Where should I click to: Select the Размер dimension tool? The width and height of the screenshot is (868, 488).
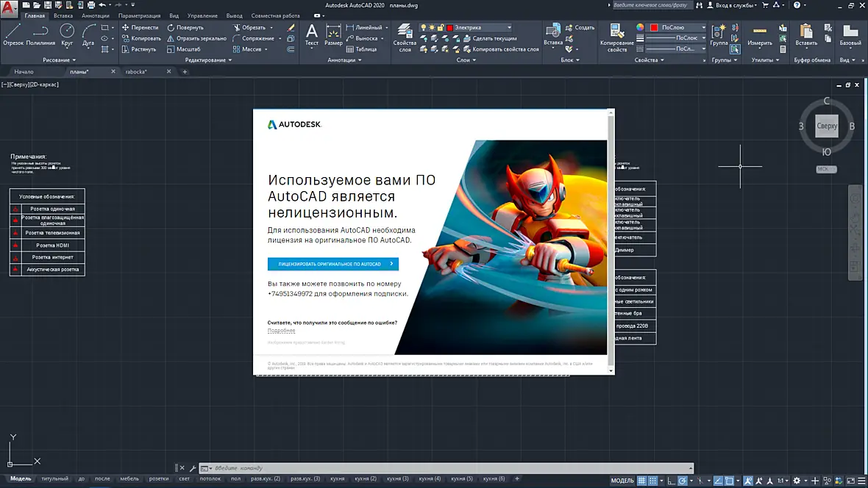coord(333,35)
